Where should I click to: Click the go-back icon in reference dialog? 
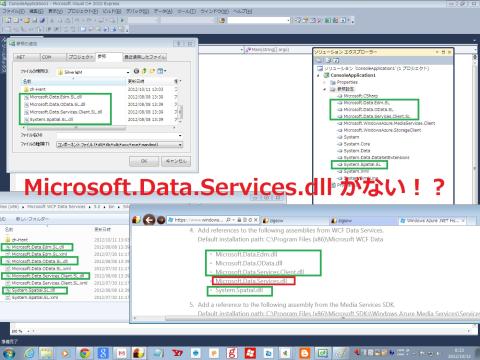[136, 71]
